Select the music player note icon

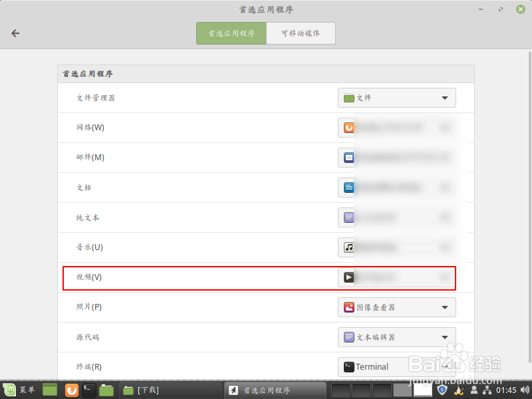coord(349,247)
